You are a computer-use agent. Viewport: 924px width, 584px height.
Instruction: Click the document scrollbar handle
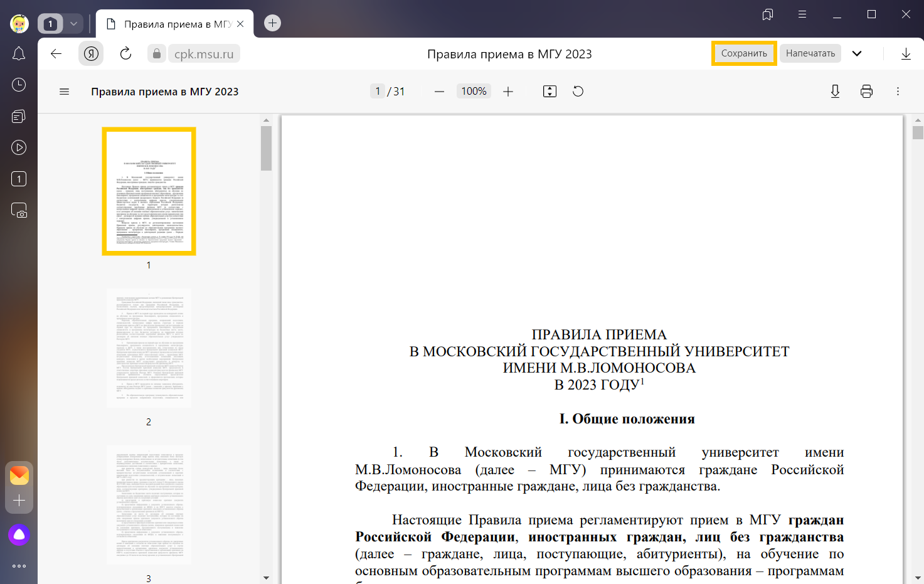(918, 132)
